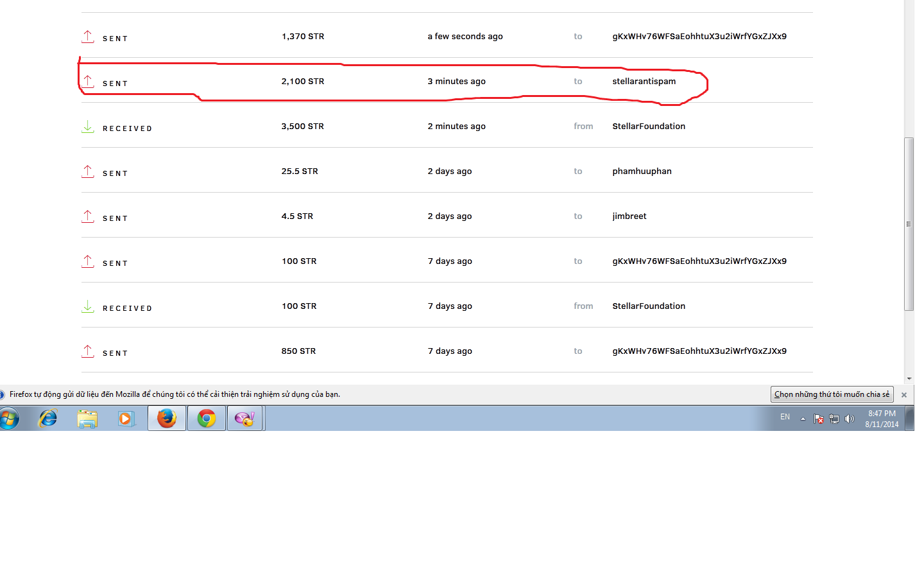Open the Windows Start menu
924x578 pixels.
point(9,419)
